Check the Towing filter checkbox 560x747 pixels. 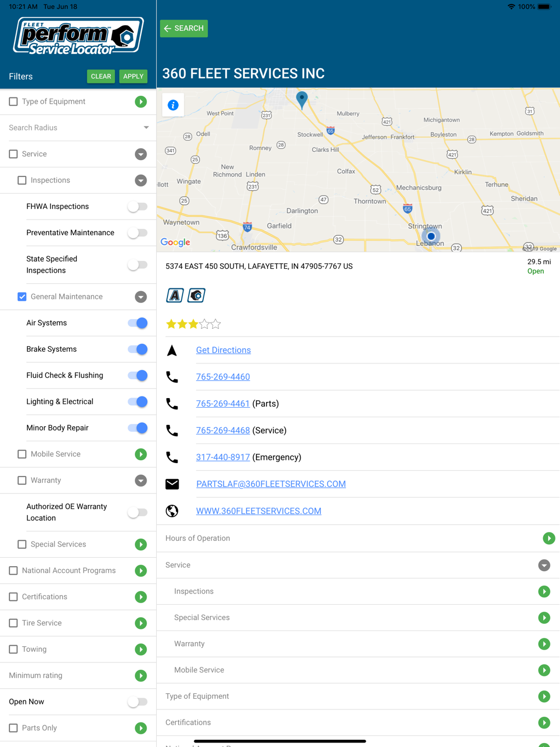point(13,650)
